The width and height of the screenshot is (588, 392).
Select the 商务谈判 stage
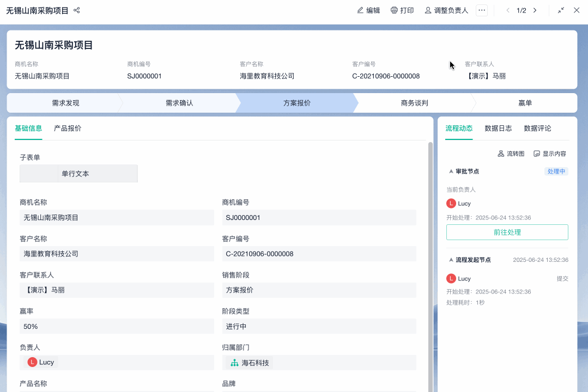(x=414, y=103)
